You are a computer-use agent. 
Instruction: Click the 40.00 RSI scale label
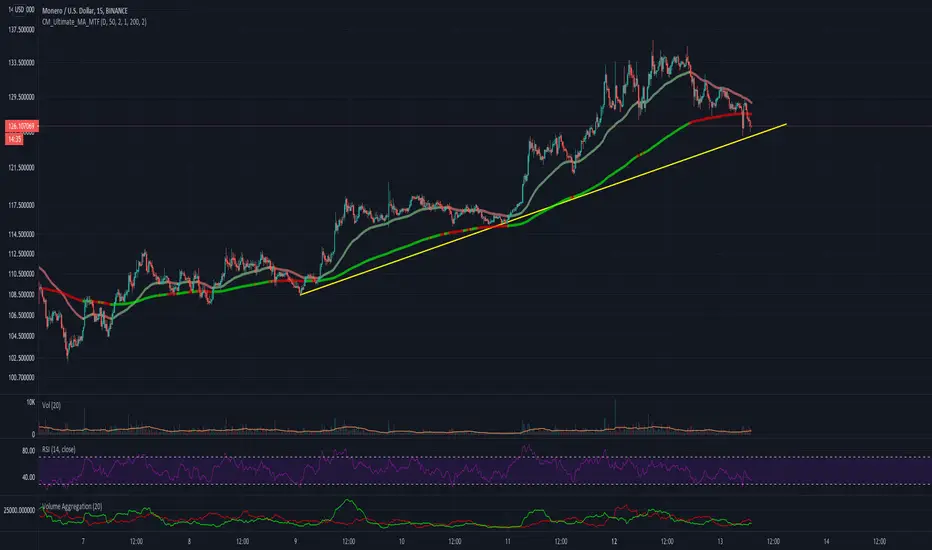coord(29,477)
